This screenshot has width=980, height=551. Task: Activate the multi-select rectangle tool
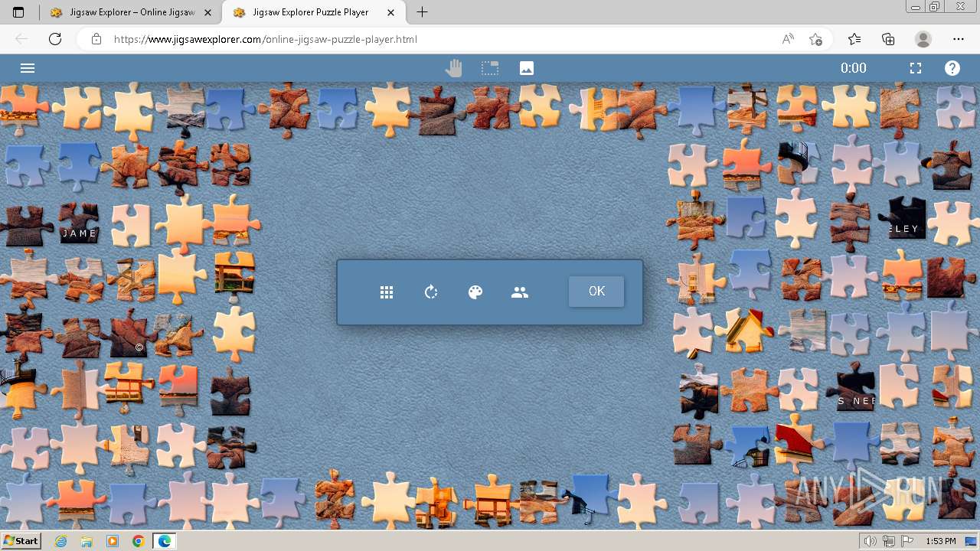click(x=490, y=68)
